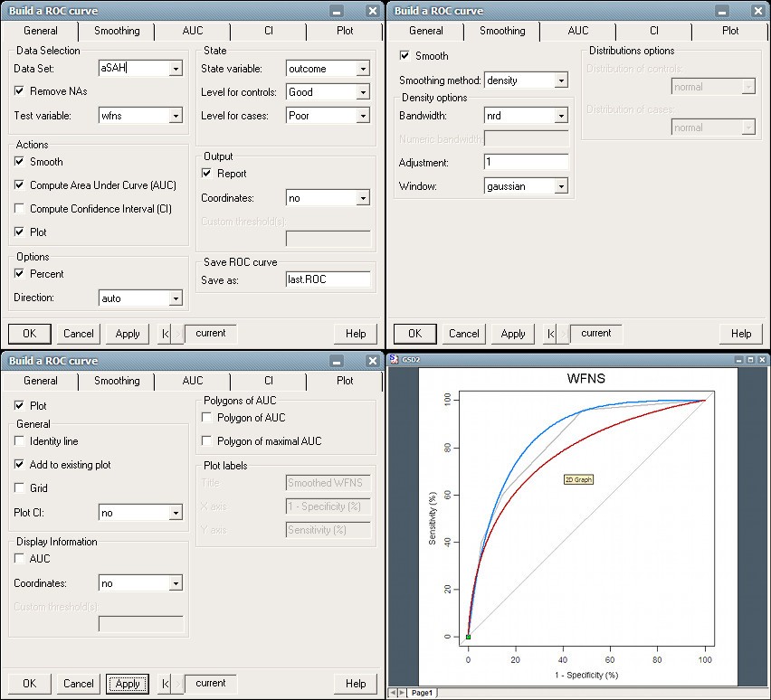This screenshot has width=771, height=700.
Task: Expand the Smoothing method dropdown
Action: click(560, 80)
